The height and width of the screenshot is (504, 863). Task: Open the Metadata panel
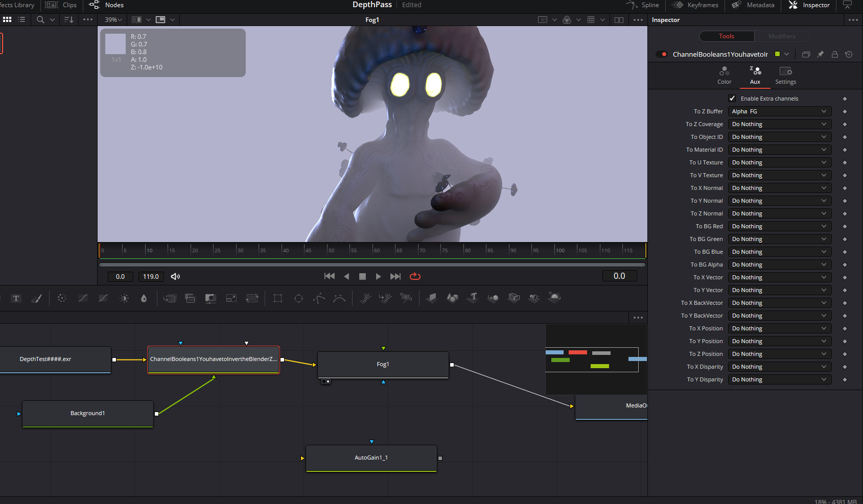[x=753, y=5]
